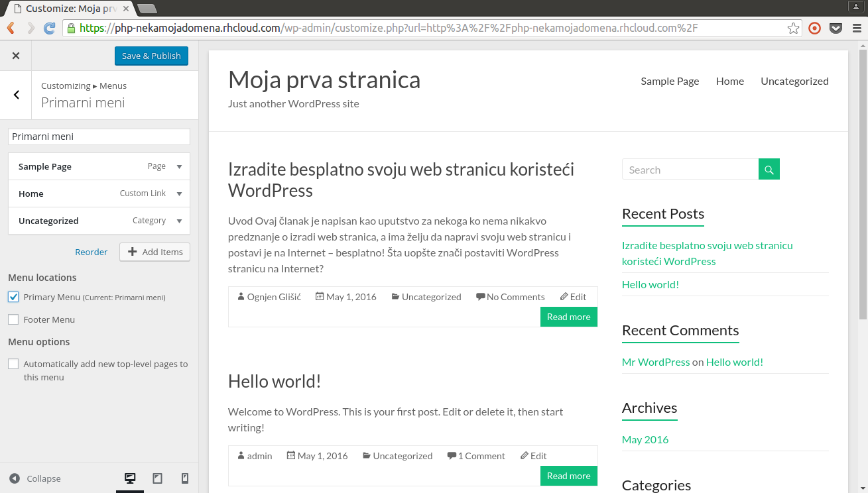Open the Chrome hamburger menu
The image size is (868, 493).
coord(856,28)
